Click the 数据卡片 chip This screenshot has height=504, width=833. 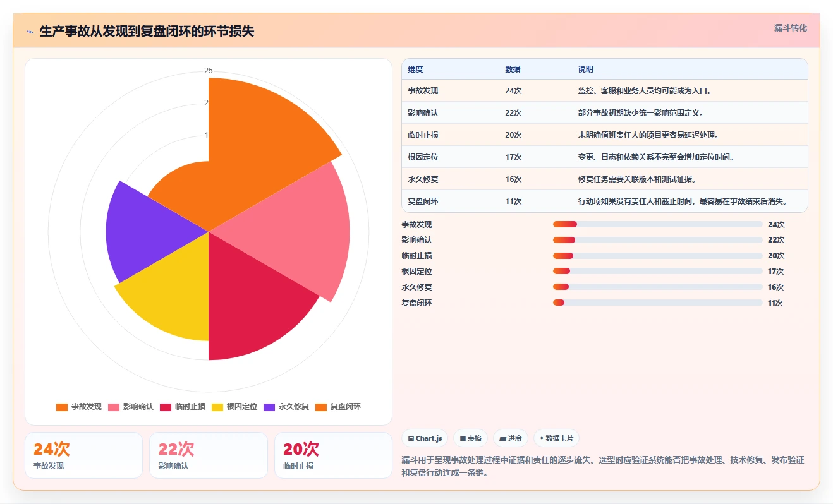(556, 438)
